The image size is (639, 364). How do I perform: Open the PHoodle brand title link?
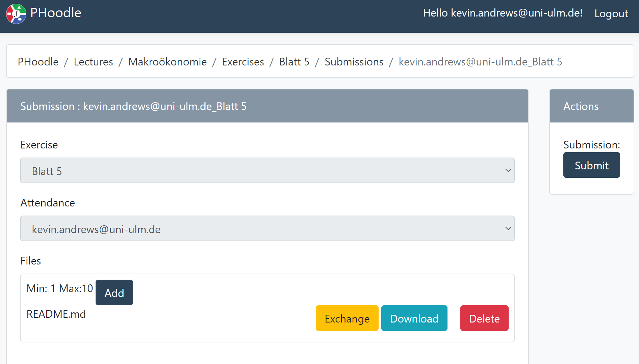(56, 13)
